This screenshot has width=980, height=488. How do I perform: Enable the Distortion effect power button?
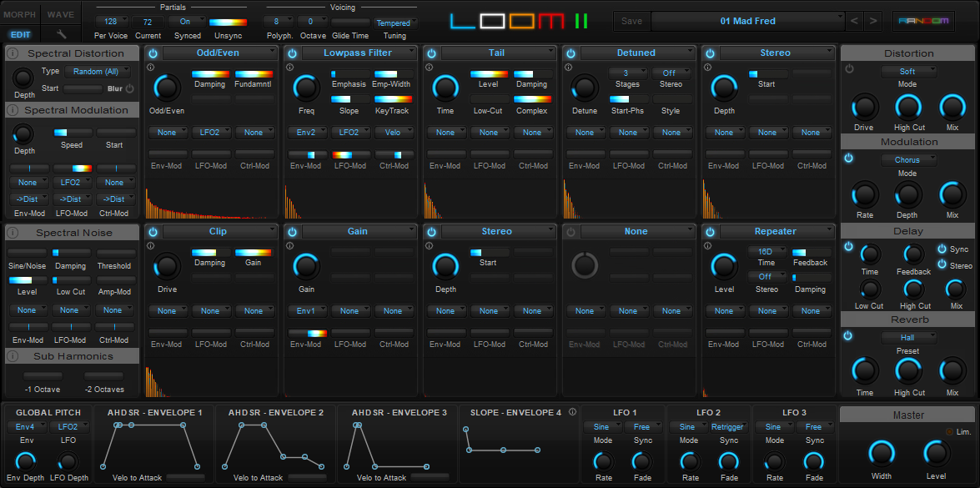click(849, 68)
